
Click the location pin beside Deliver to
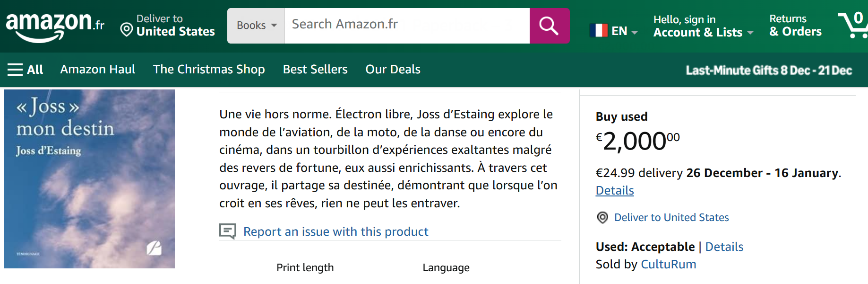pos(126,30)
